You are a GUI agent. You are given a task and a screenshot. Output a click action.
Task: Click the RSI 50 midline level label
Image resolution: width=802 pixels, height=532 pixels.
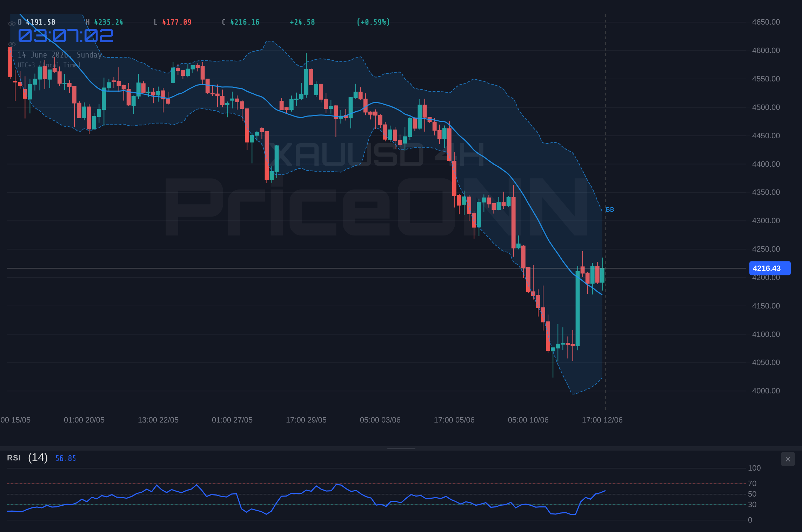[752, 494]
